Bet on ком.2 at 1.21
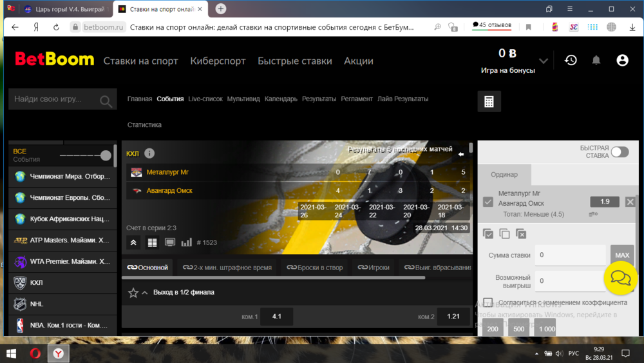 [453, 316]
